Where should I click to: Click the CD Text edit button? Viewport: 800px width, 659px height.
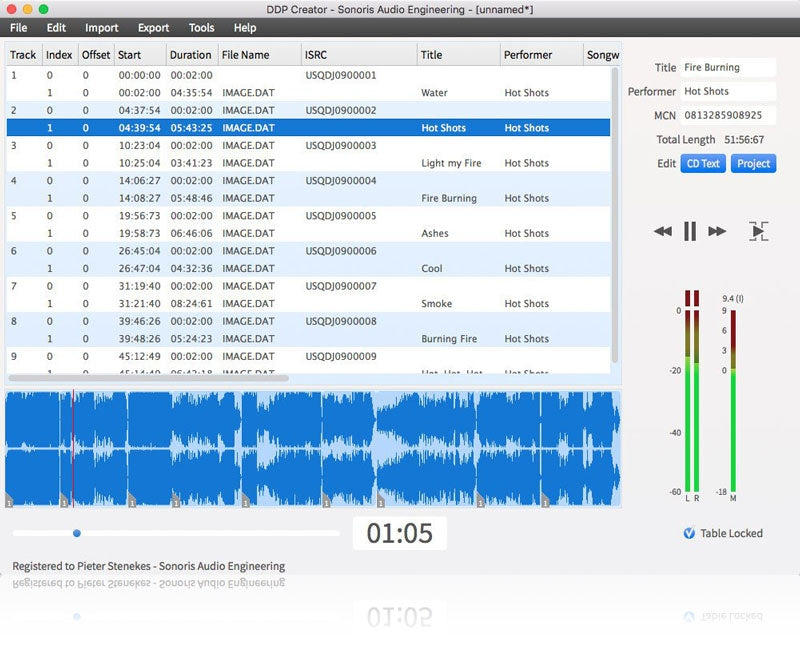(x=703, y=164)
